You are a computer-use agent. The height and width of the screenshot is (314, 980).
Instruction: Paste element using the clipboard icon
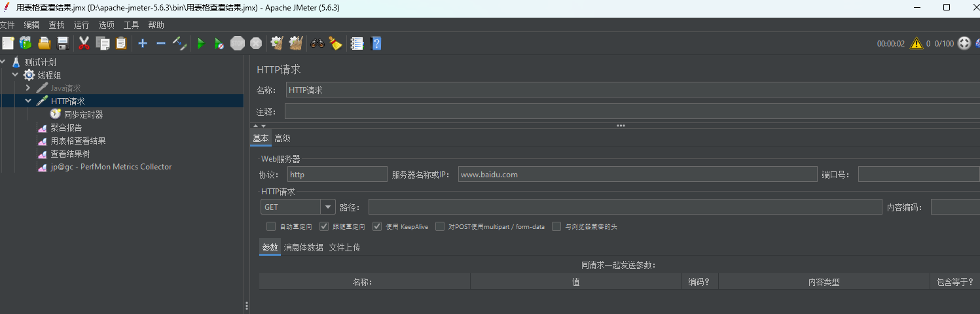(121, 43)
